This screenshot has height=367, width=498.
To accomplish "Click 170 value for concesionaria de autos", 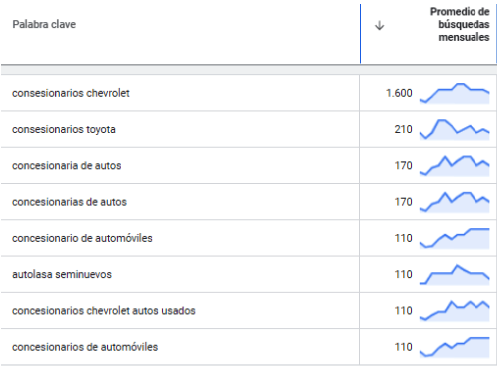I will pos(403,166).
